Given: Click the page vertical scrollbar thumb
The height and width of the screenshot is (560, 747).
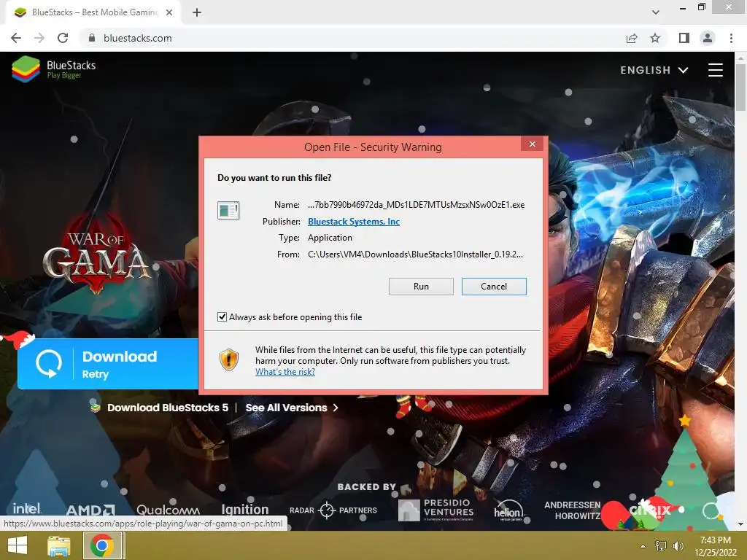Looking at the screenshot, I should click(740, 87).
